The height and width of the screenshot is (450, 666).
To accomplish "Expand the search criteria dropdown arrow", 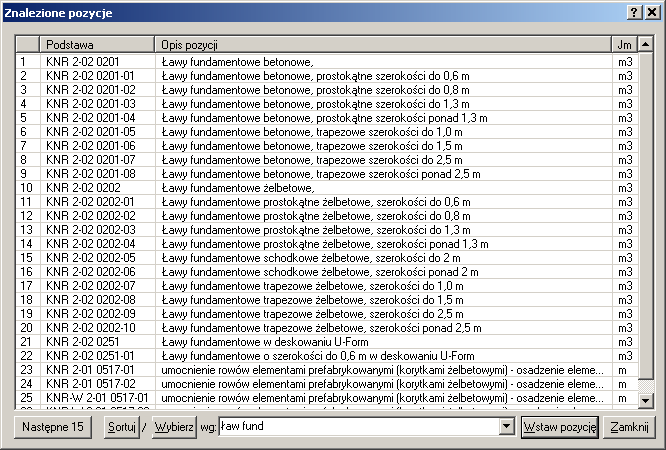I will click(506, 427).
